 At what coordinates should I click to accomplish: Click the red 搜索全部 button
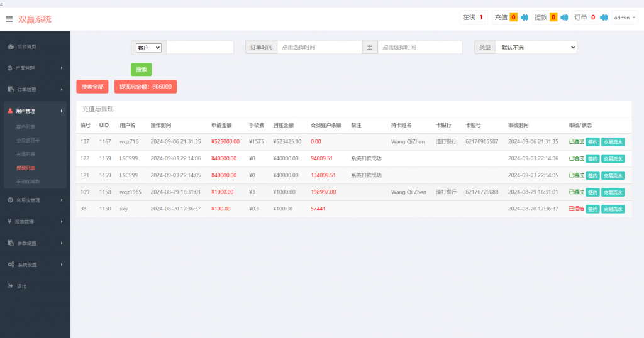(x=92, y=87)
